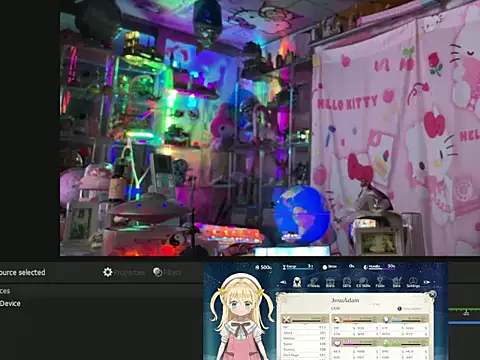This screenshot has height=360, width=480.
Task: Open the Save menu icon
Action: click(396, 282)
